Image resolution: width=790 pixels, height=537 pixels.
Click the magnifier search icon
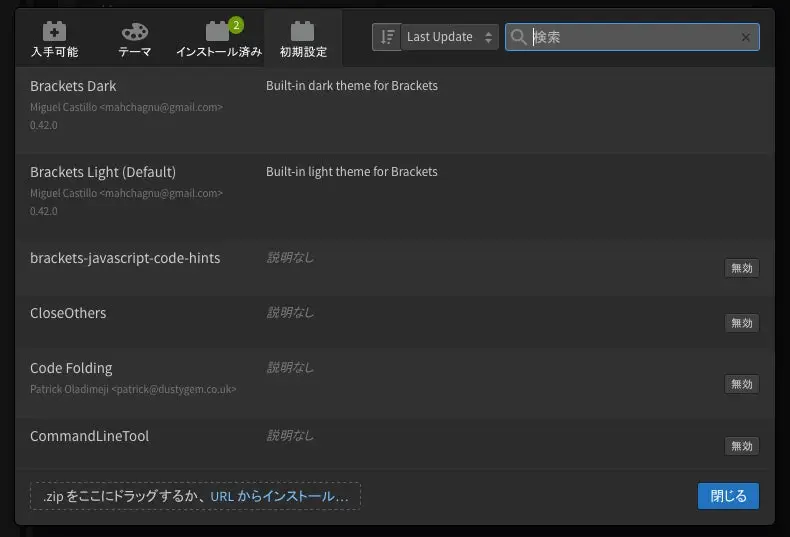(518, 37)
